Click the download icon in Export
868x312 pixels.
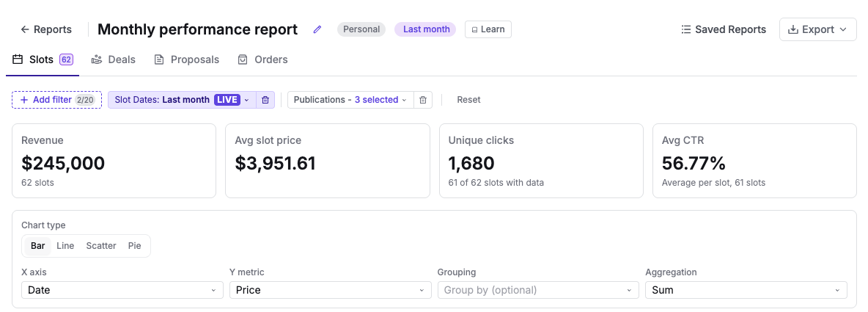792,29
